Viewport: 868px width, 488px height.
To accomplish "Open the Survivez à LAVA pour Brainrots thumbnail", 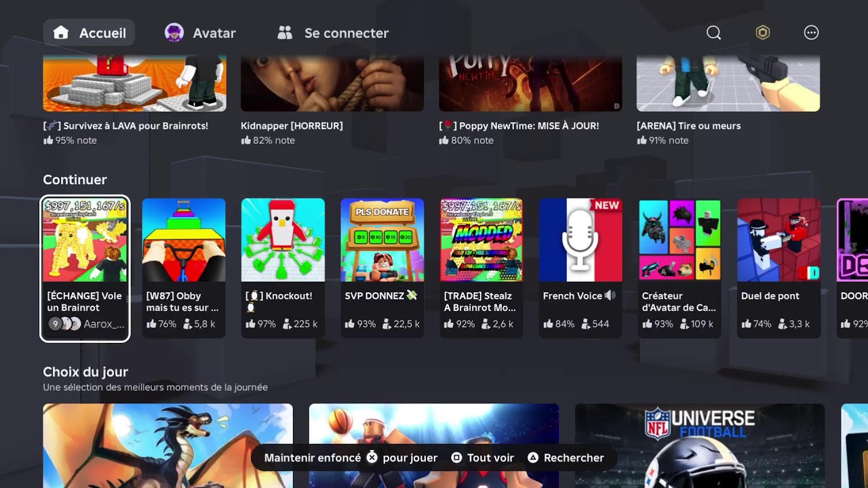I will tap(134, 83).
